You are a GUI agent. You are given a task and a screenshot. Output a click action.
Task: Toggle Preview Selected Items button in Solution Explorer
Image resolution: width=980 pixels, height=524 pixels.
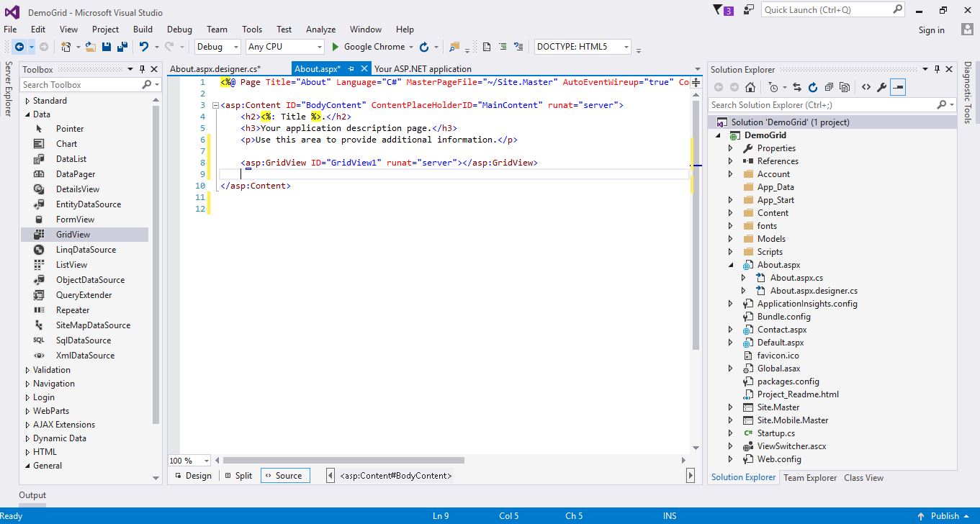(898, 87)
